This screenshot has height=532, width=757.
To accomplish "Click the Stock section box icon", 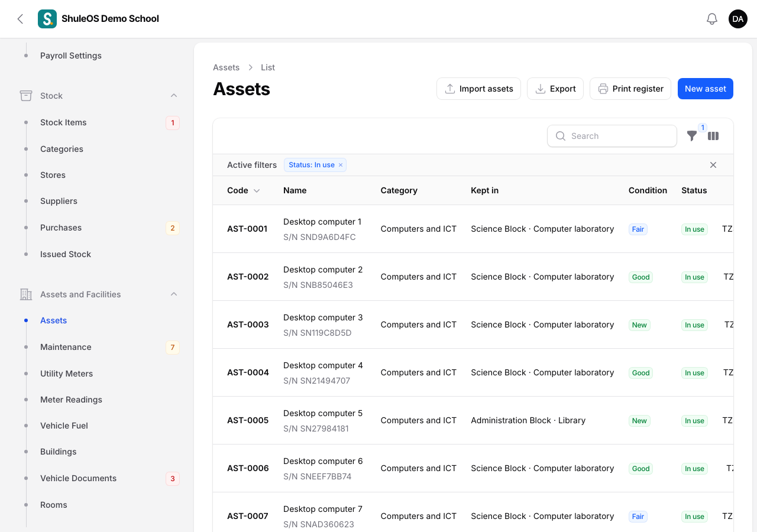I will click(x=25, y=96).
